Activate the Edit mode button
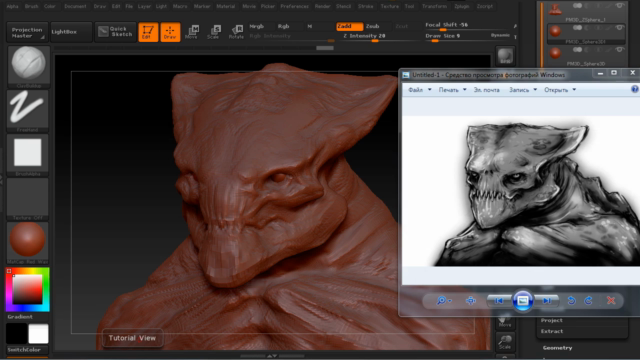The width and height of the screenshot is (640, 360). pos(148,32)
